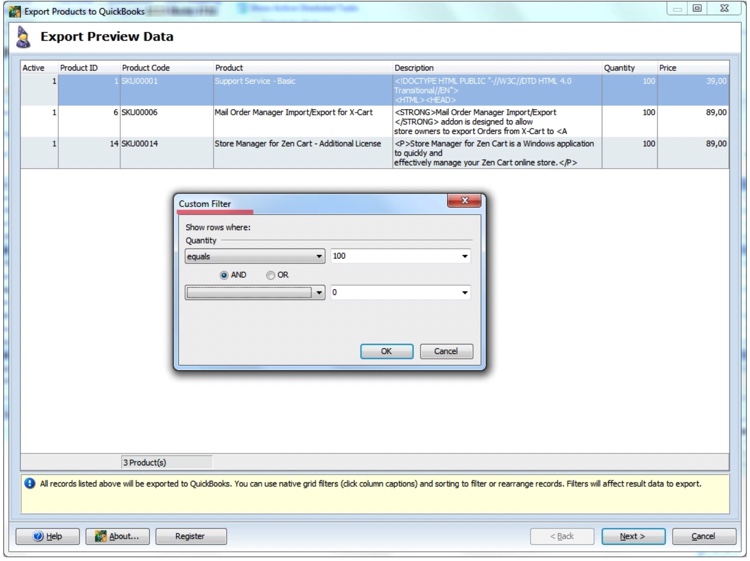Click the 89,00 price in the SKU00006 row
750x561 pixels.
click(x=693, y=121)
